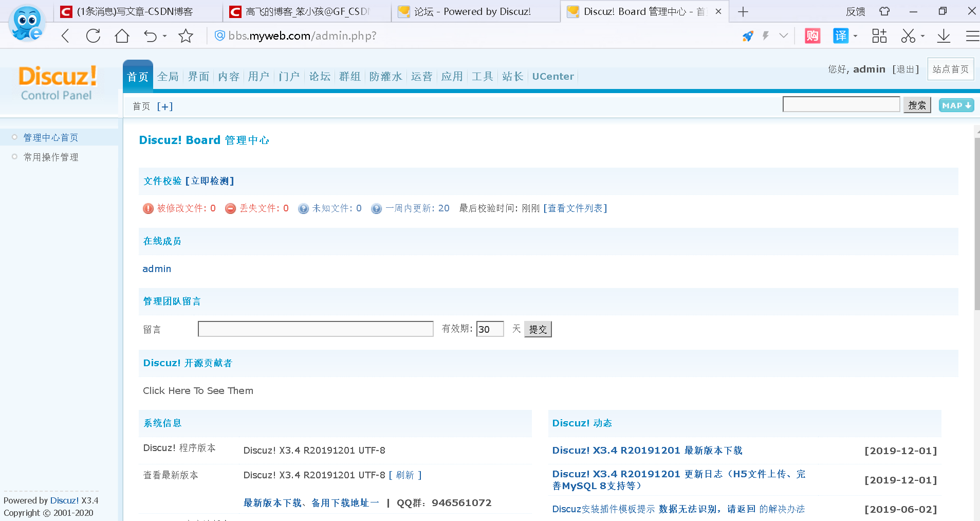The height and width of the screenshot is (521, 980).
Task: Switch to the CSDN 写文章 tab
Action: click(x=138, y=11)
